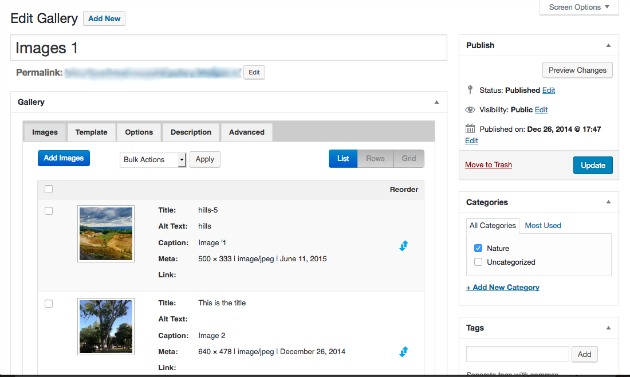Toggle the select-all checkbox in list header
Screen dimensions: 630x377
49,189
